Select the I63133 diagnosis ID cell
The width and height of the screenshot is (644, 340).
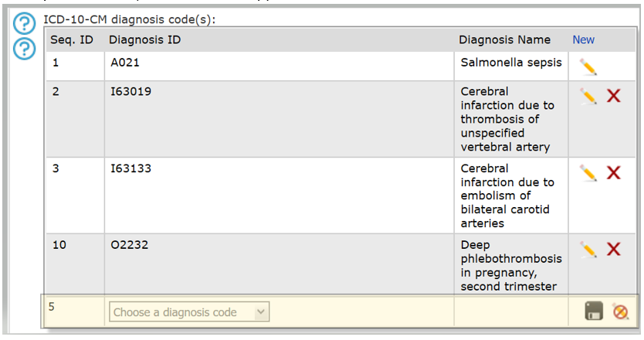point(280,195)
